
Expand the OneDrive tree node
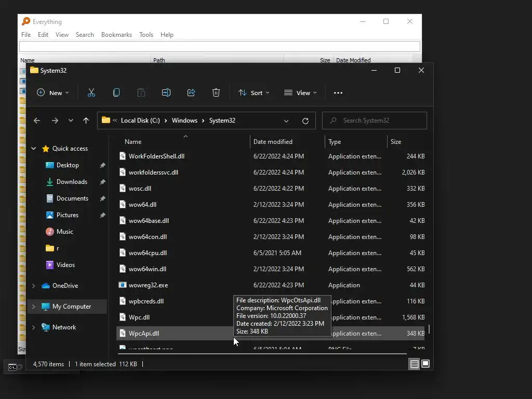coord(34,286)
